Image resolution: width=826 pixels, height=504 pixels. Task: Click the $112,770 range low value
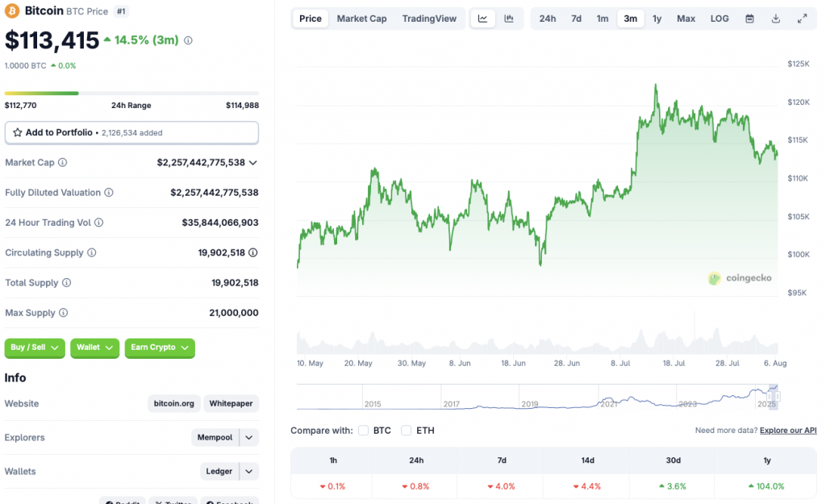pyautogui.click(x=20, y=106)
